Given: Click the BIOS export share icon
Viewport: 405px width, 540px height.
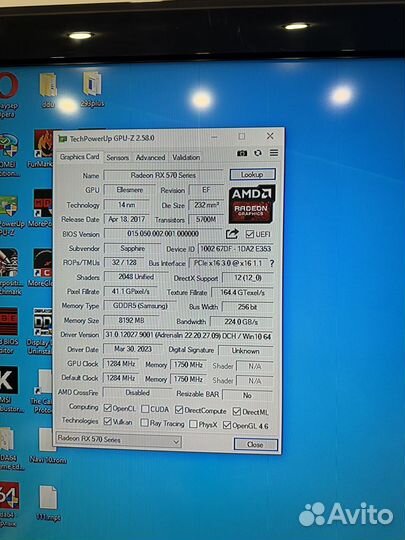Looking at the screenshot, I should (232, 234).
